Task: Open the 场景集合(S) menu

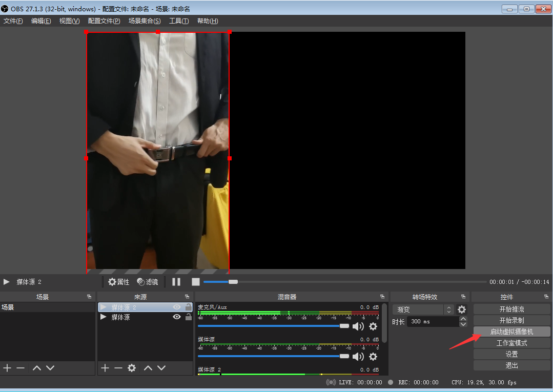Action: pos(145,21)
